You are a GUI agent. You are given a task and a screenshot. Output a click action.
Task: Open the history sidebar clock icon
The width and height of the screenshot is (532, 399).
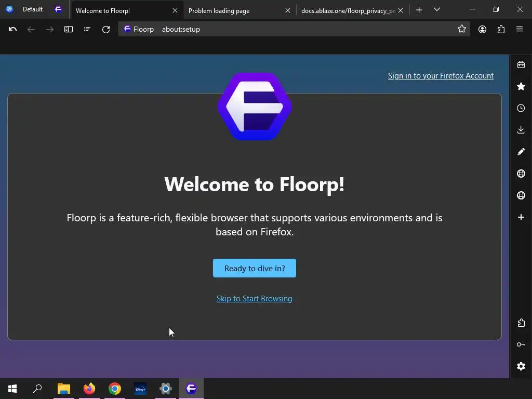pyautogui.click(x=521, y=108)
